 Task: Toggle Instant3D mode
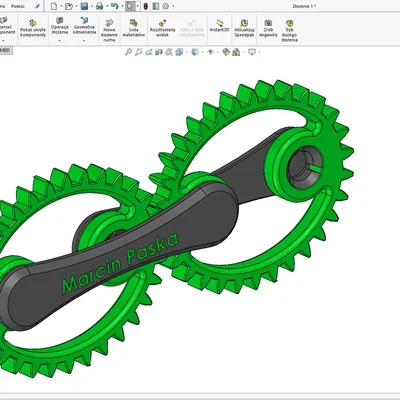pyautogui.click(x=219, y=26)
